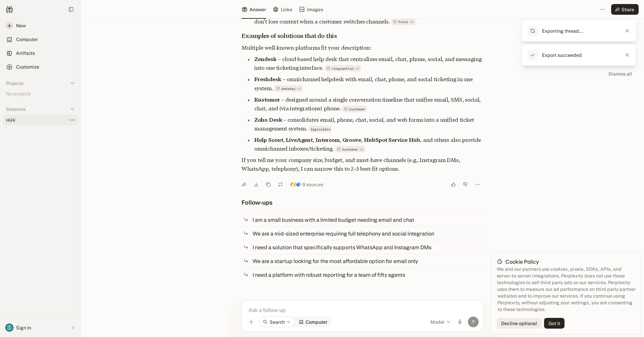Click the microphone dictation icon
Screen dimensions: 644x337
[x=460, y=322]
